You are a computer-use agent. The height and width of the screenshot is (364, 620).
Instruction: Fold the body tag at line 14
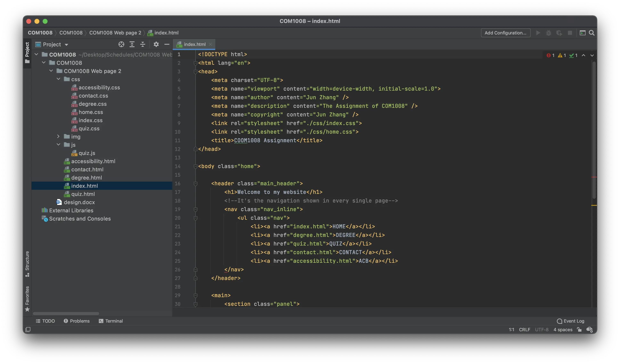195,166
